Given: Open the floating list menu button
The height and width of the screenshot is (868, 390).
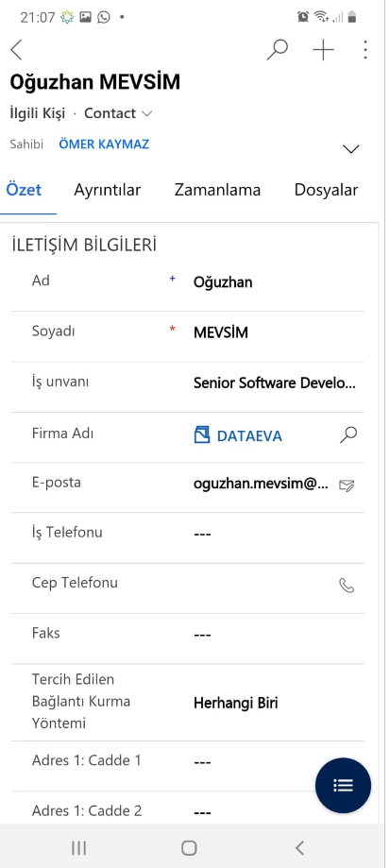Looking at the screenshot, I should [343, 785].
